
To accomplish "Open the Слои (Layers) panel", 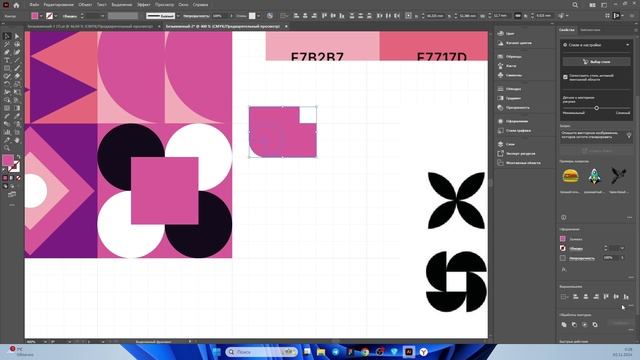I will coord(506,144).
